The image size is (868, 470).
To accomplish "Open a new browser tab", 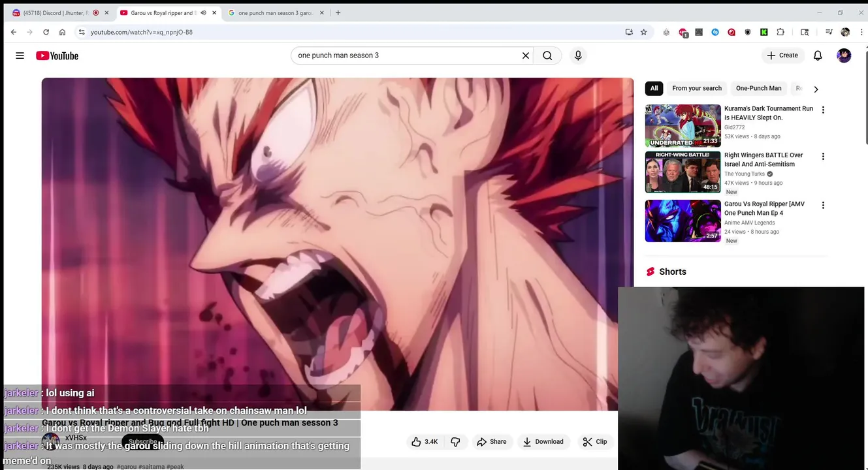I will coord(338,12).
